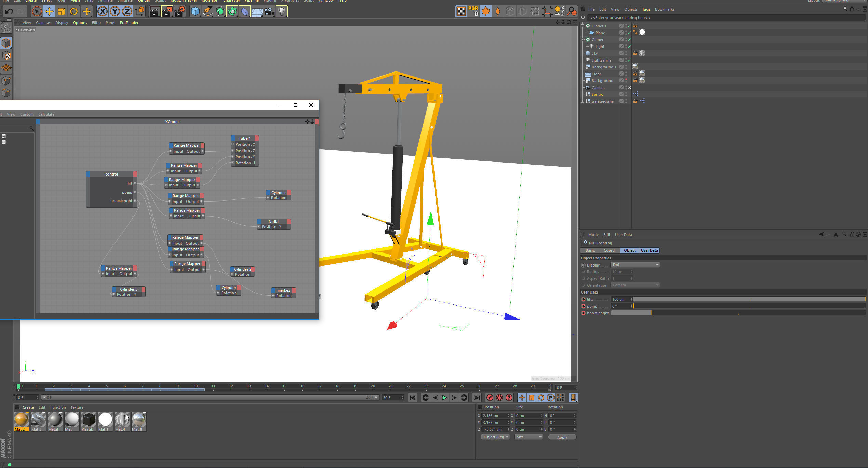This screenshot has width=868, height=468.
Task: Click the Apply button
Action: [x=562, y=437]
